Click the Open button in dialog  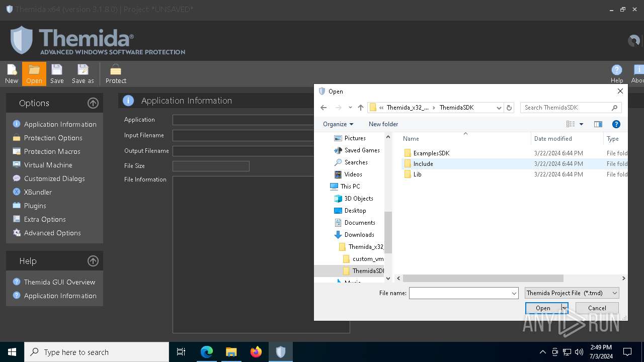pos(543,308)
